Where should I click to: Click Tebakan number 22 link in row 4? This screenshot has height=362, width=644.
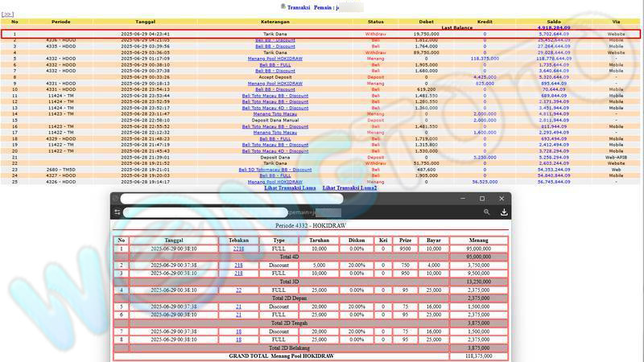point(238,290)
